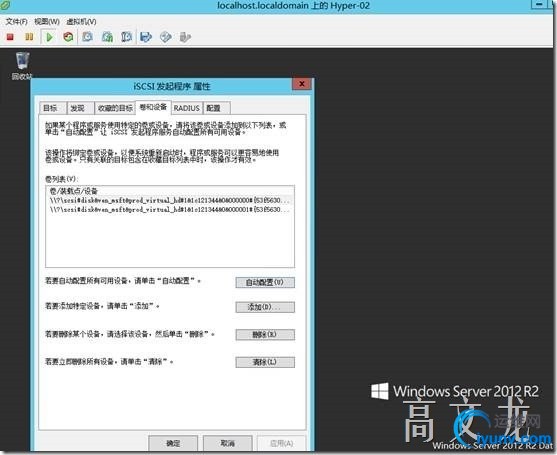Click the red stop VM icon
The width and height of the screenshot is (557, 455).
[x=10, y=37]
